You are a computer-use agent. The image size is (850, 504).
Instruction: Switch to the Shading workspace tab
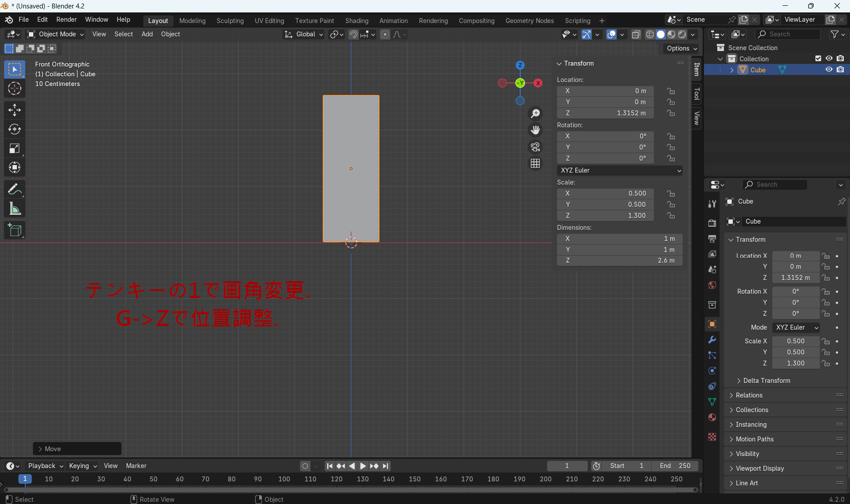tap(357, 21)
